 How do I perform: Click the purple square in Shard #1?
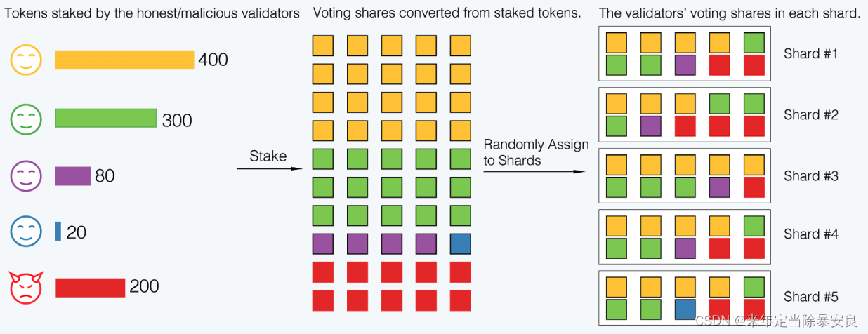coord(685,65)
